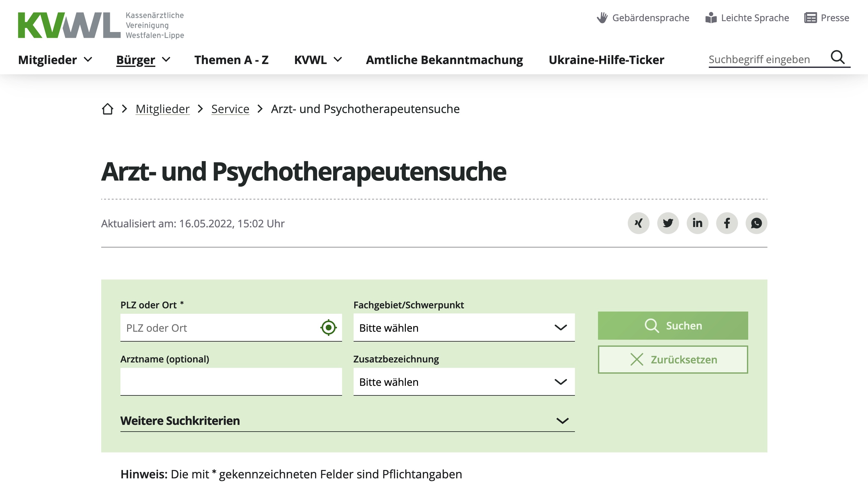Expand Weitere Suchkriterien section
The image size is (868, 495).
pos(347,420)
